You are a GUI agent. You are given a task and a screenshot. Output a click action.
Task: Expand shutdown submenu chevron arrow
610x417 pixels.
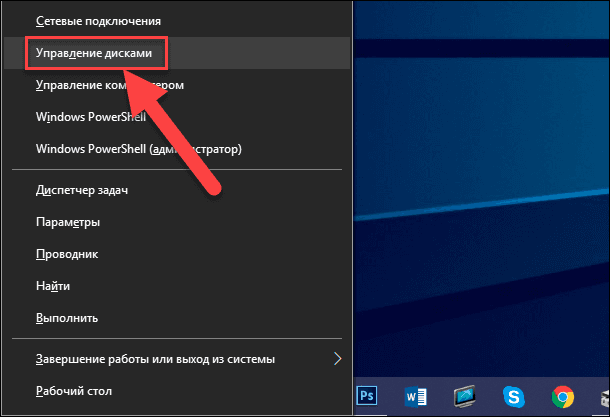(x=338, y=359)
